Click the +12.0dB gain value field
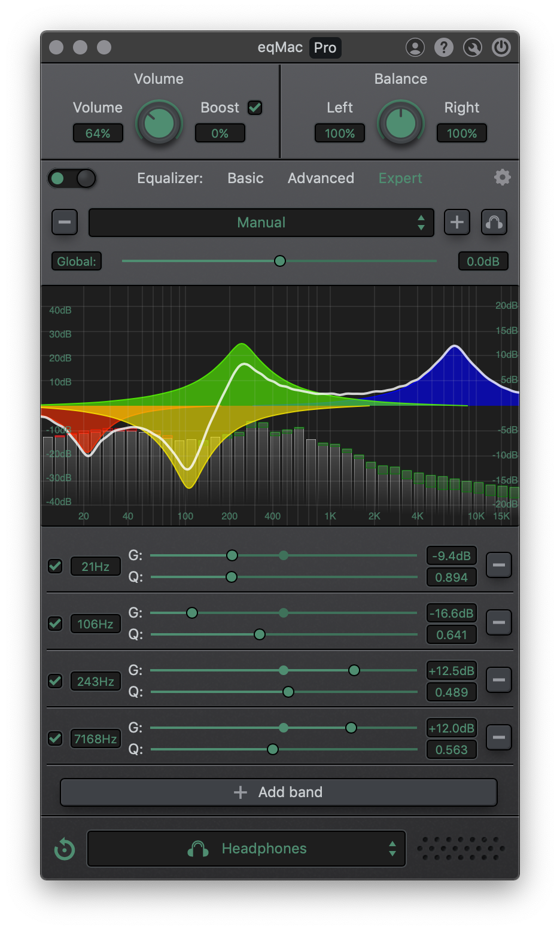560x930 pixels. click(452, 728)
